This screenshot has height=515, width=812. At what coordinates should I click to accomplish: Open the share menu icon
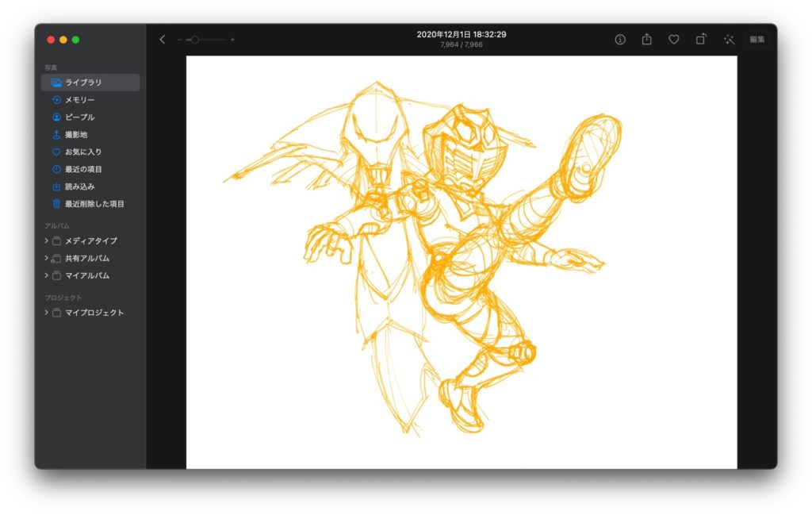tap(647, 39)
